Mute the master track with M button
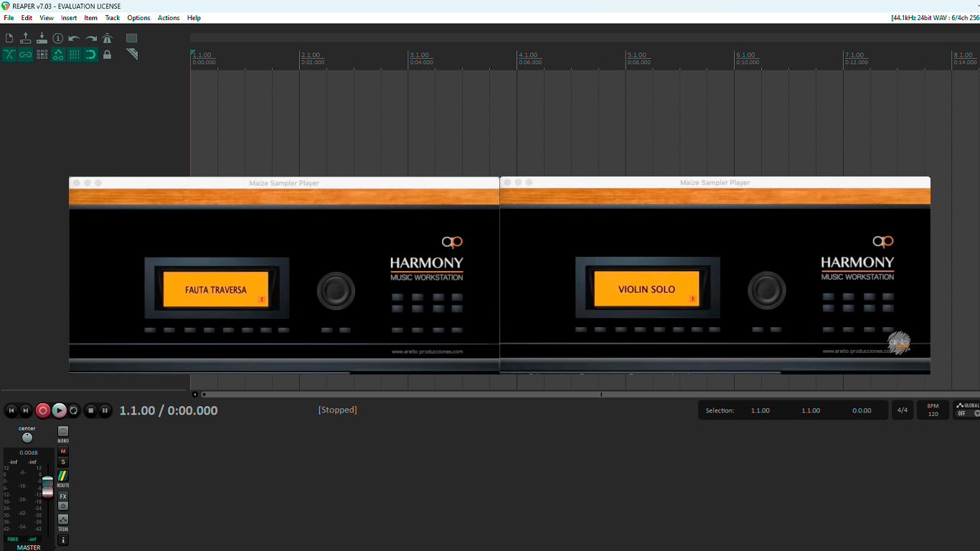 [63, 451]
